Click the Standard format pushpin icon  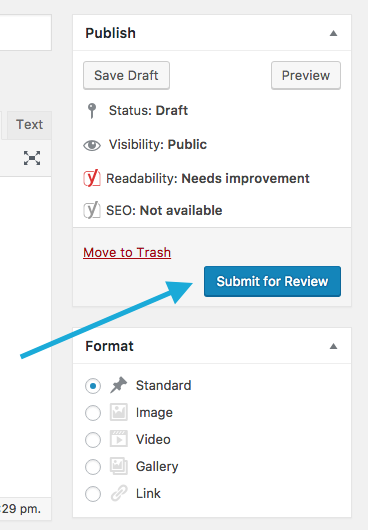(119, 385)
